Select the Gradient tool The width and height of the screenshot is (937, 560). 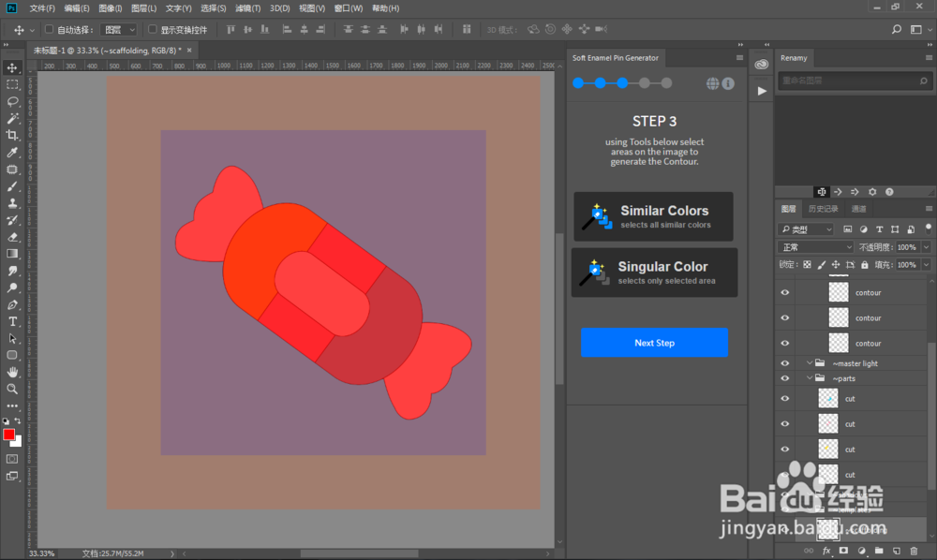click(x=12, y=254)
